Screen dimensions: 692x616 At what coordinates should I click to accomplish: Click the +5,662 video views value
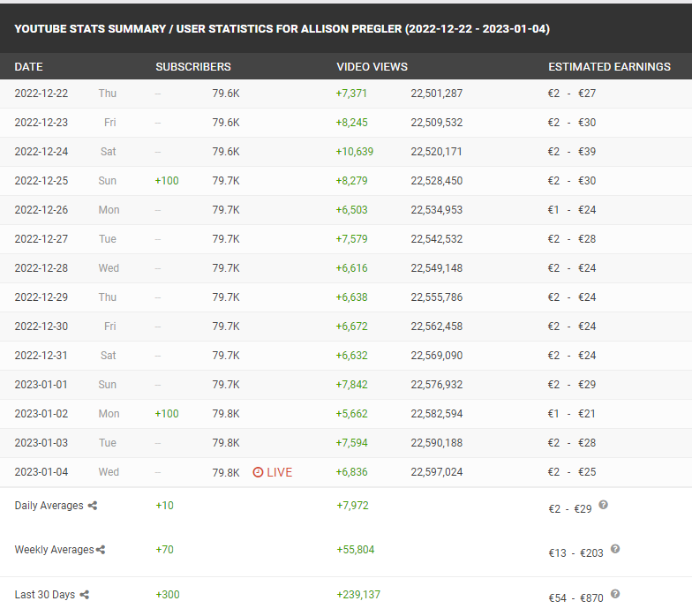(351, 414)
